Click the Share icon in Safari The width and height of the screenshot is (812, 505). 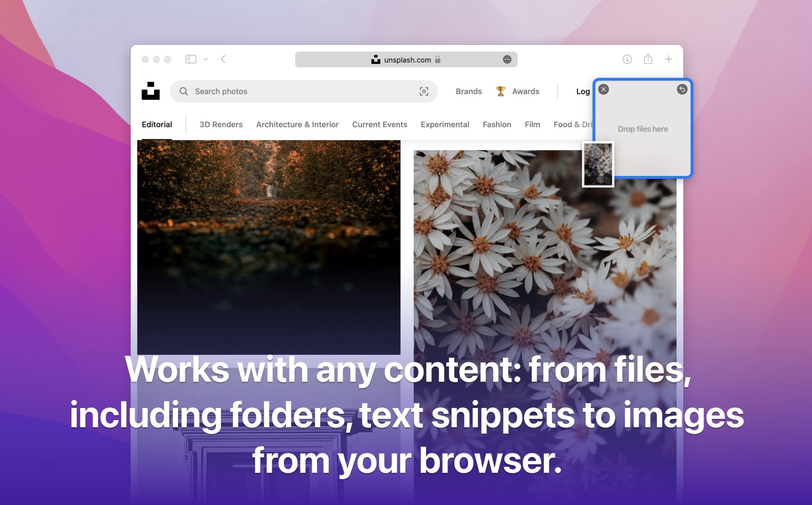pyautogui.click(x=648, y=59)
